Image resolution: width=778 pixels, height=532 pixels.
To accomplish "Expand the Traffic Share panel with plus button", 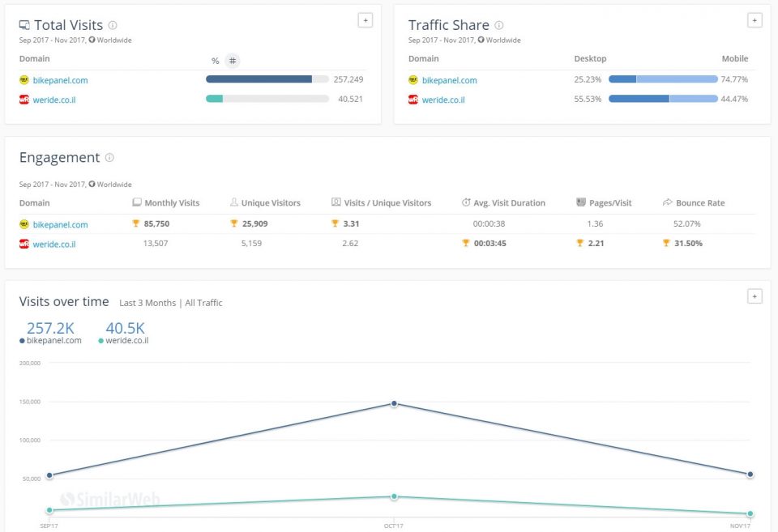I will click(x=754, y=20).
